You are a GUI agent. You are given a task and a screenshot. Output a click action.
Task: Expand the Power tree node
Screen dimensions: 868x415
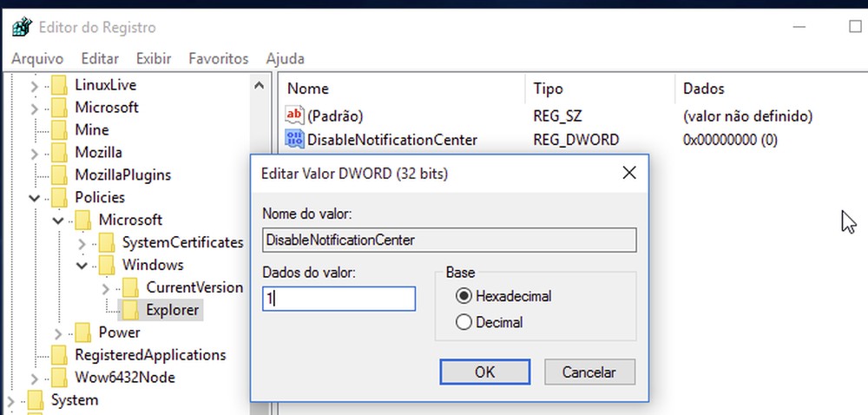click(58, 333)
